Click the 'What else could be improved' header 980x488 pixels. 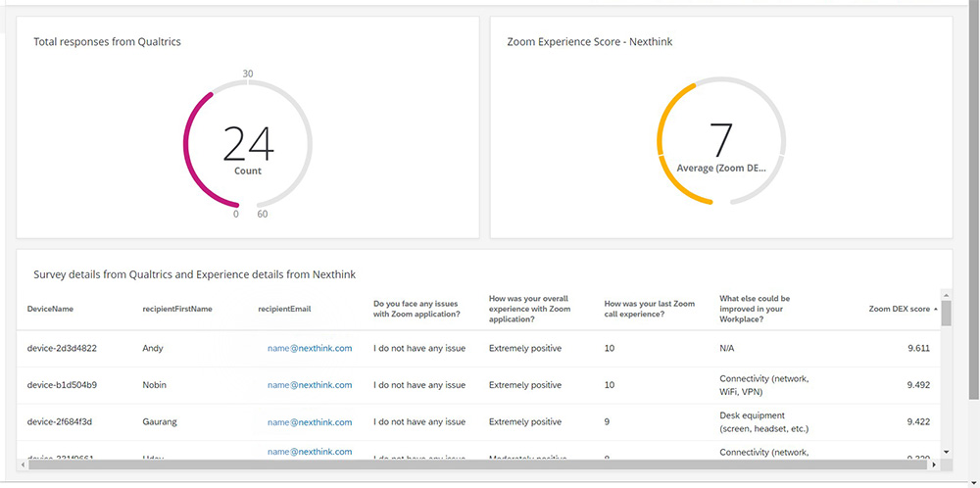755,309
